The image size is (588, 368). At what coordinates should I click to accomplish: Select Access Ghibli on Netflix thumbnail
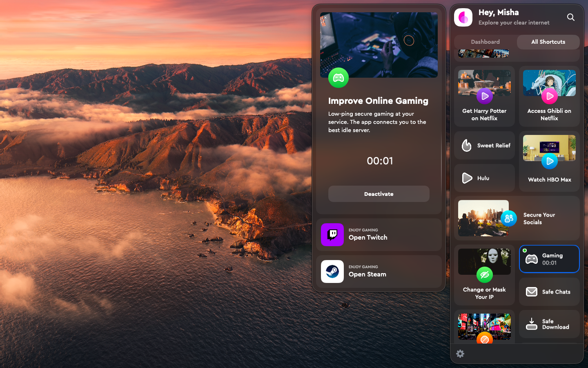(549, 83)
